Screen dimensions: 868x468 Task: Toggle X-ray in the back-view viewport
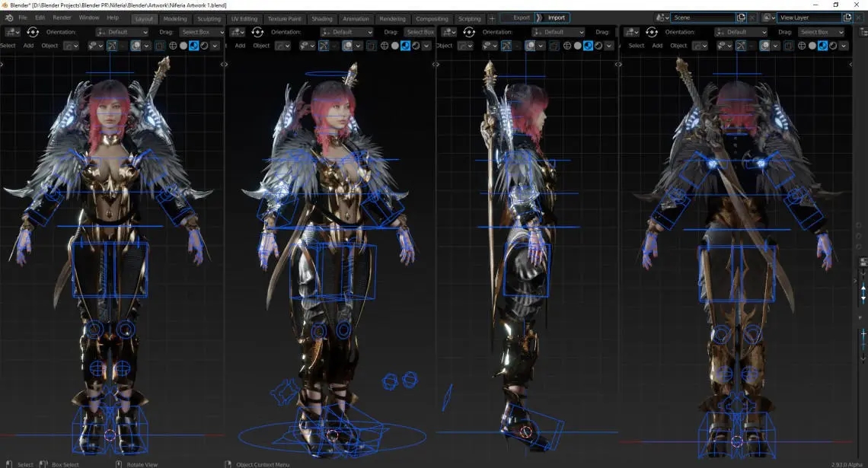[x=788, y=46]
